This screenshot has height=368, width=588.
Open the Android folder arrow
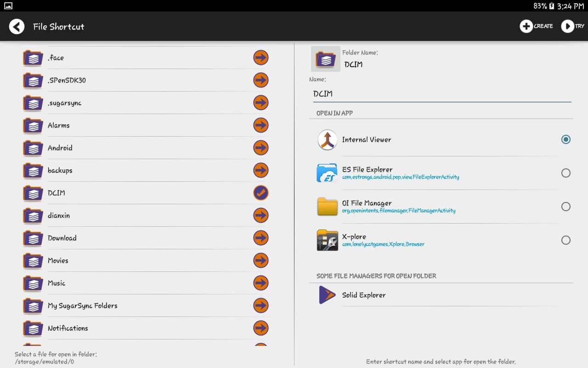click(261, 148)
